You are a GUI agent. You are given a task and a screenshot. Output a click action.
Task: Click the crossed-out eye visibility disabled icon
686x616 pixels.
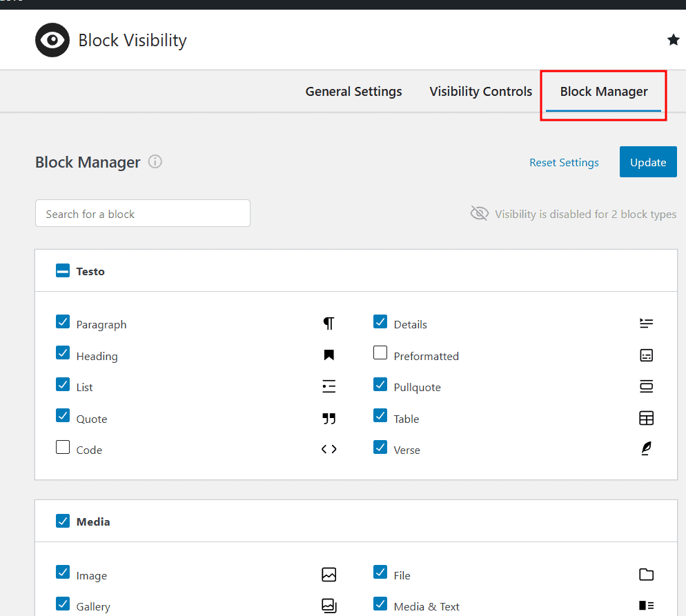[x=480, y=214]
